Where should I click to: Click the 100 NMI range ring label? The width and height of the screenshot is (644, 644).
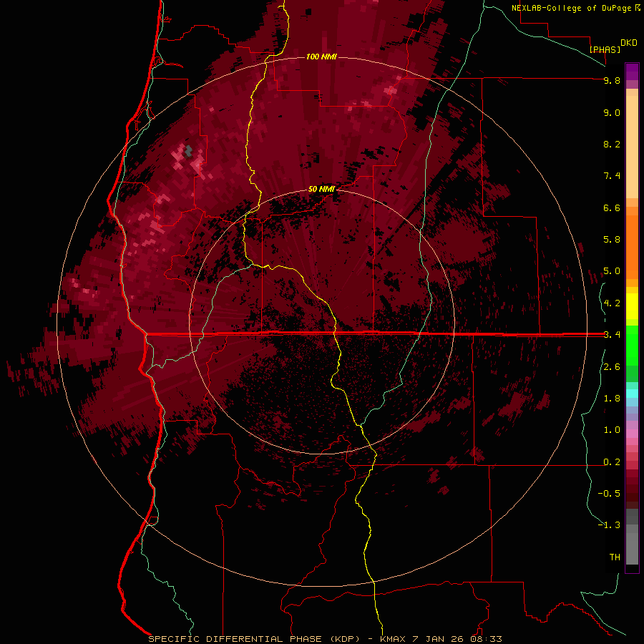[321, 57]
